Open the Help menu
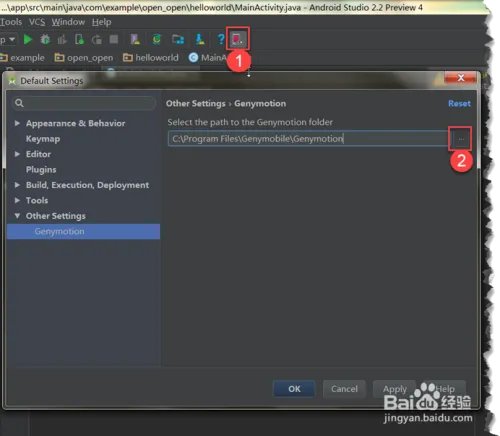Screen dimensions: 500x436 point(101,22)
